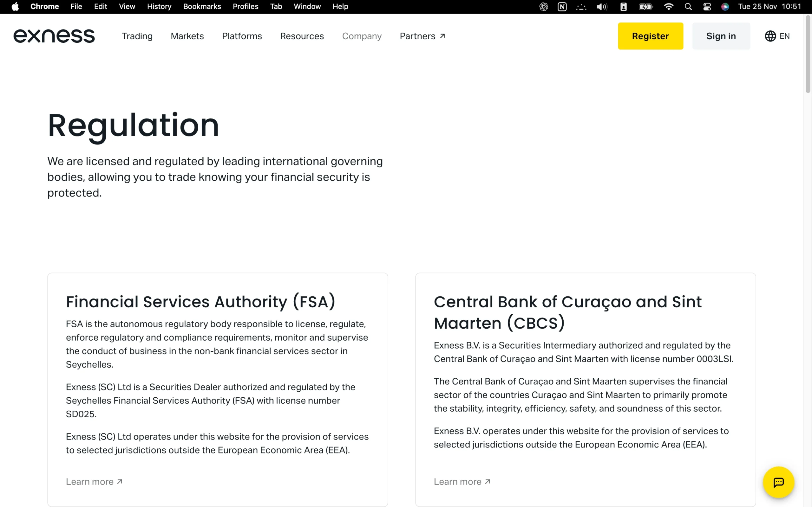Open the Markets navigation menu
The height and width of the screenshot is (507, 812).
[x=187, y=36]
